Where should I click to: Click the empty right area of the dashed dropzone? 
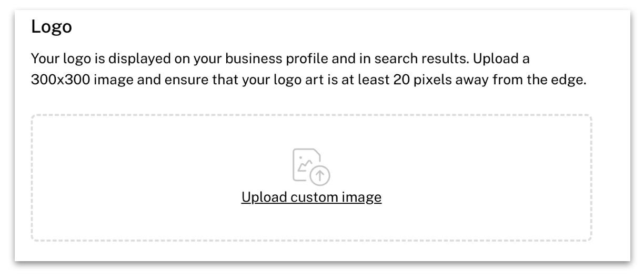tap(489, 178)
